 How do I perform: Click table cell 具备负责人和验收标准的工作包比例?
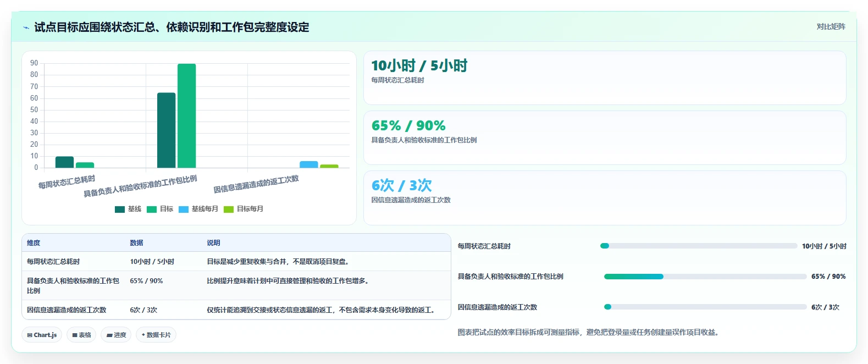[x=73, y=286]
